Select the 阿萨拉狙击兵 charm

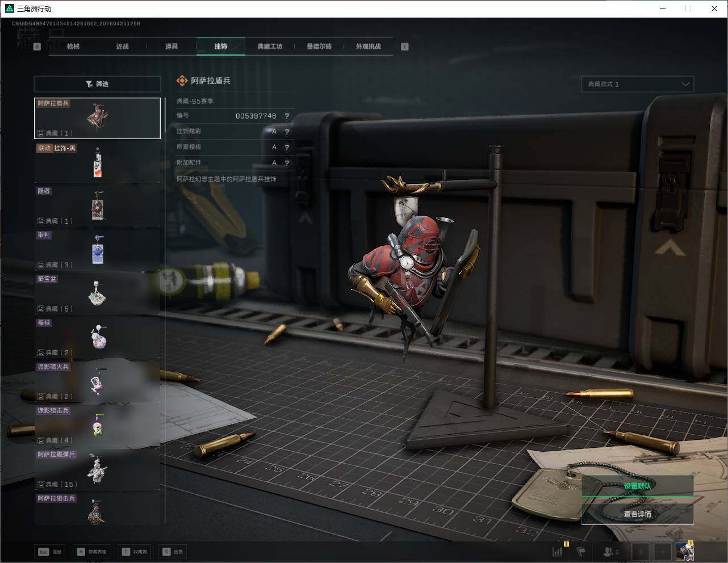(97, 509)
